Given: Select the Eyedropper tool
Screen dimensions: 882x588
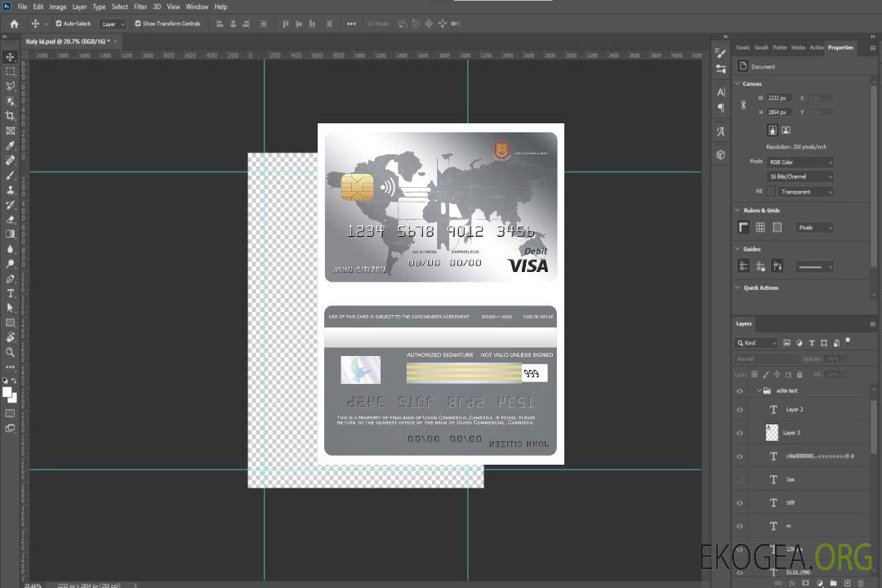Looking at the screenshot, I should [10, 145].
